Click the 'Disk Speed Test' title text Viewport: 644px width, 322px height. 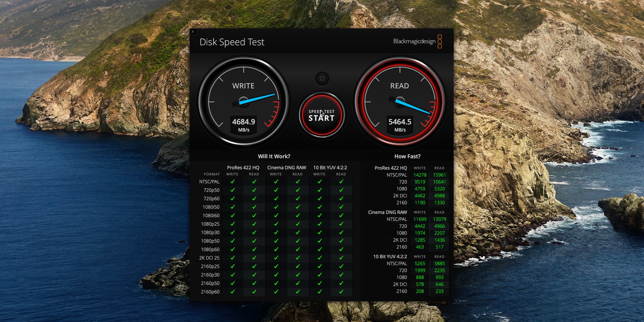232,42
